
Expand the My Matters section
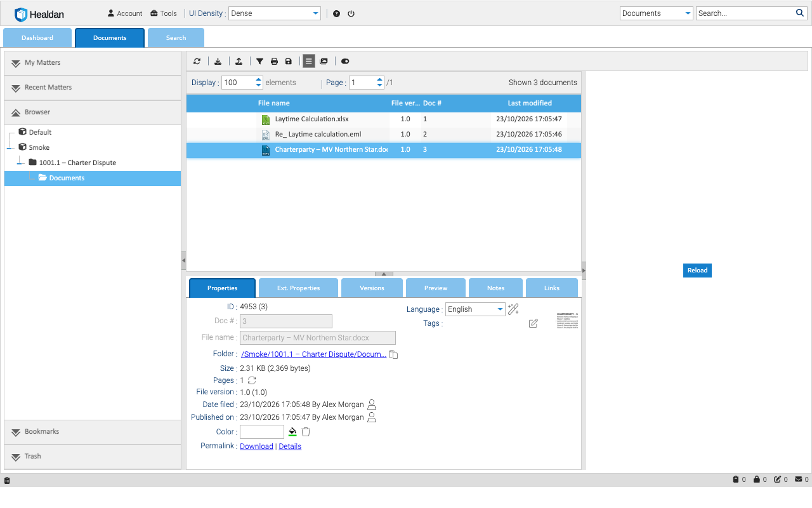(93, 63)
